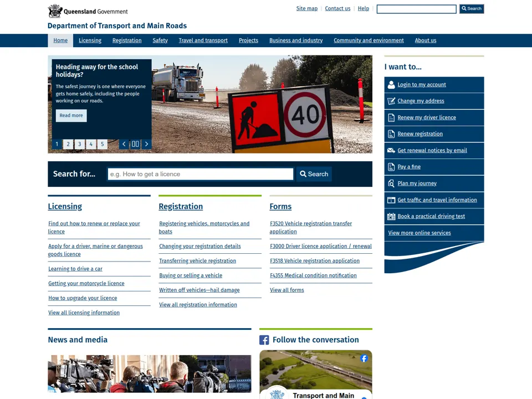This screenshot has width=532, height=399.
Task: Open the Buying or selling a vehicle link
Action: pos(191,275)
